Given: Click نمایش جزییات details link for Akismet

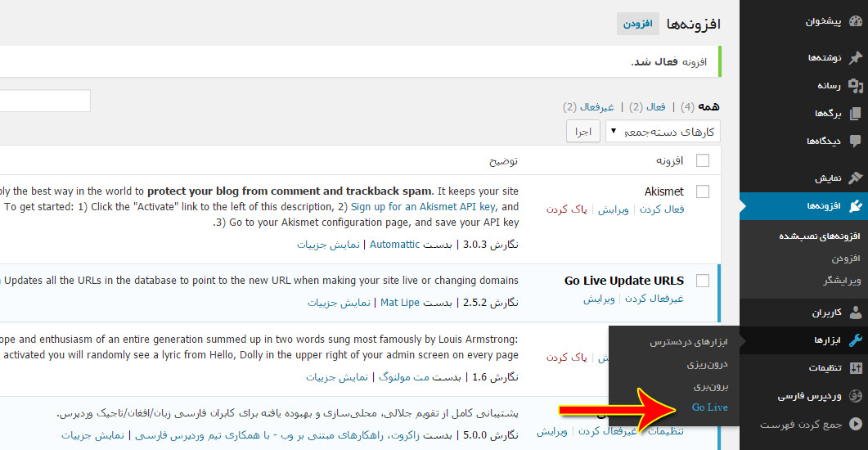Looking at the screenshot, I should tap(328, 245).
